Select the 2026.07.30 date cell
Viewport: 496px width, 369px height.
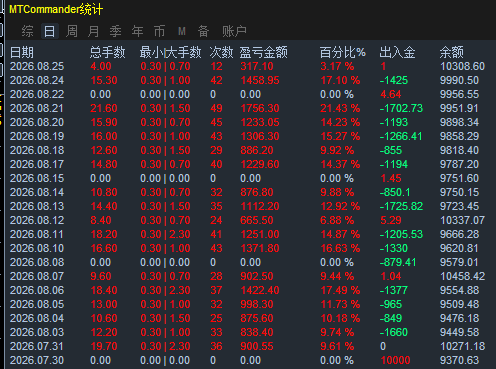[x=37, y=360]
